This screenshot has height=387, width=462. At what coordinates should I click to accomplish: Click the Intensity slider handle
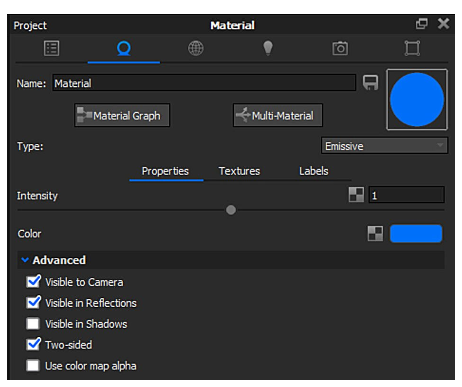[x=231, y=210]
